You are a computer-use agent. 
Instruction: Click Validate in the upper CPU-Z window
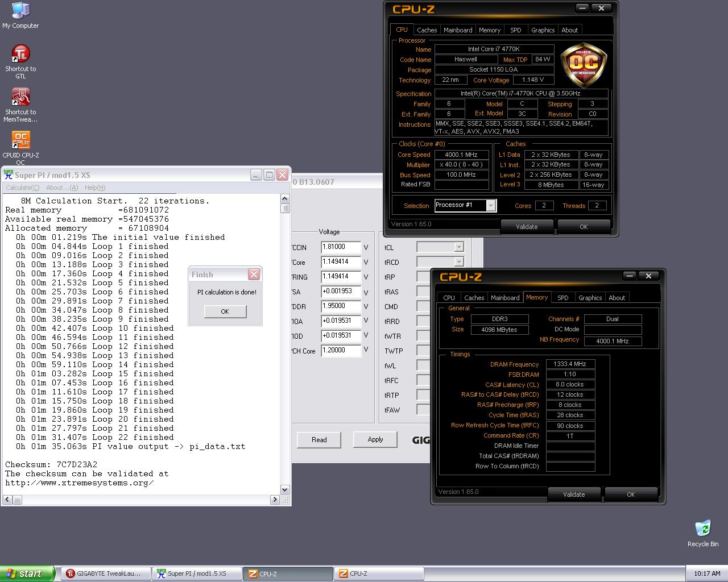pos(527,227)
